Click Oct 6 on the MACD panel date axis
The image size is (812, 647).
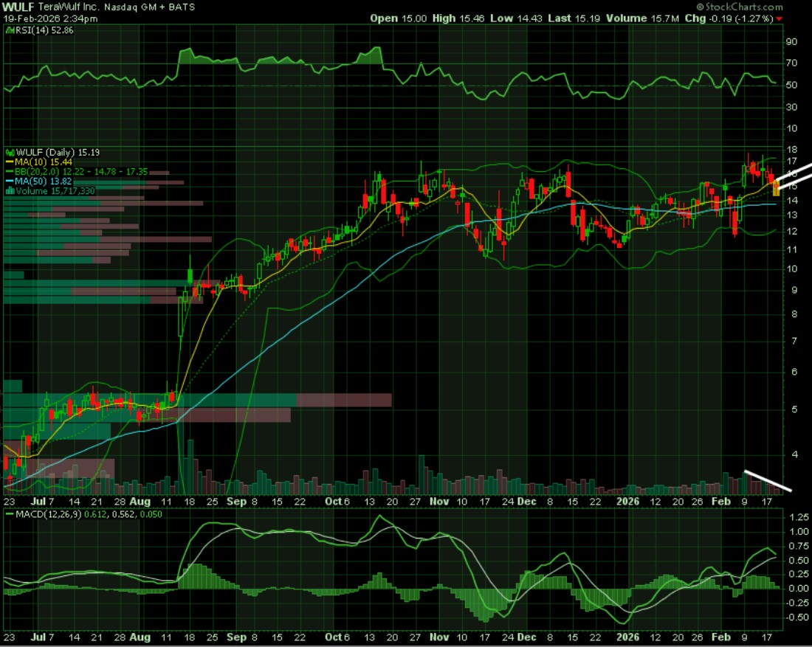[x=337, y=637]
